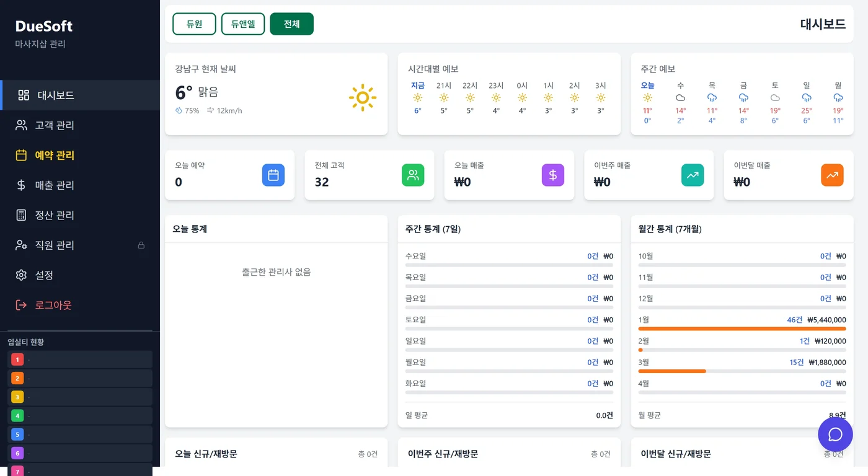Go to 고객 관리 in sidebar
The image size is (868, 476).
(80, 125)
